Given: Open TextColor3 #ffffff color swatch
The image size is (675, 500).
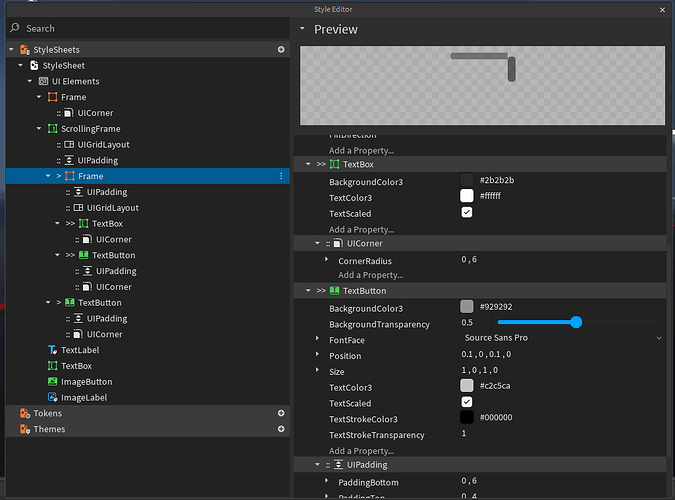Looking at the screenshot, I should click(x=467, y=196).
